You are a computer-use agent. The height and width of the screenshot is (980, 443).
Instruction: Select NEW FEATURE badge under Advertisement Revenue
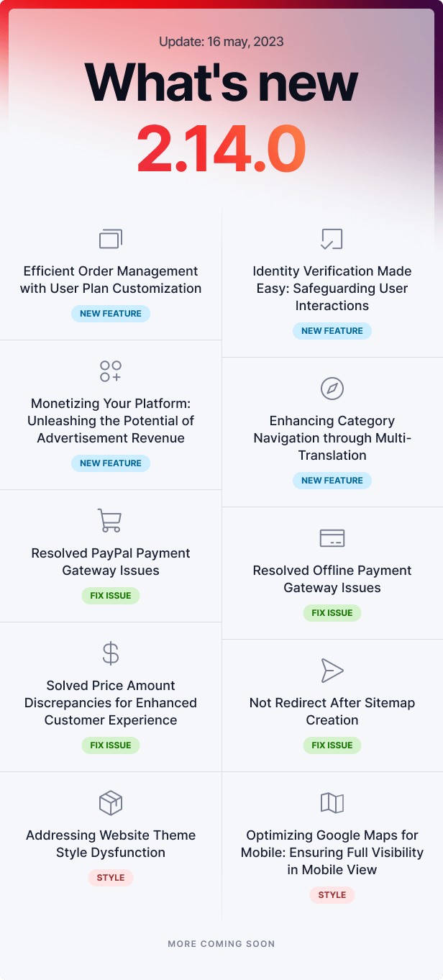coord(111,463)
